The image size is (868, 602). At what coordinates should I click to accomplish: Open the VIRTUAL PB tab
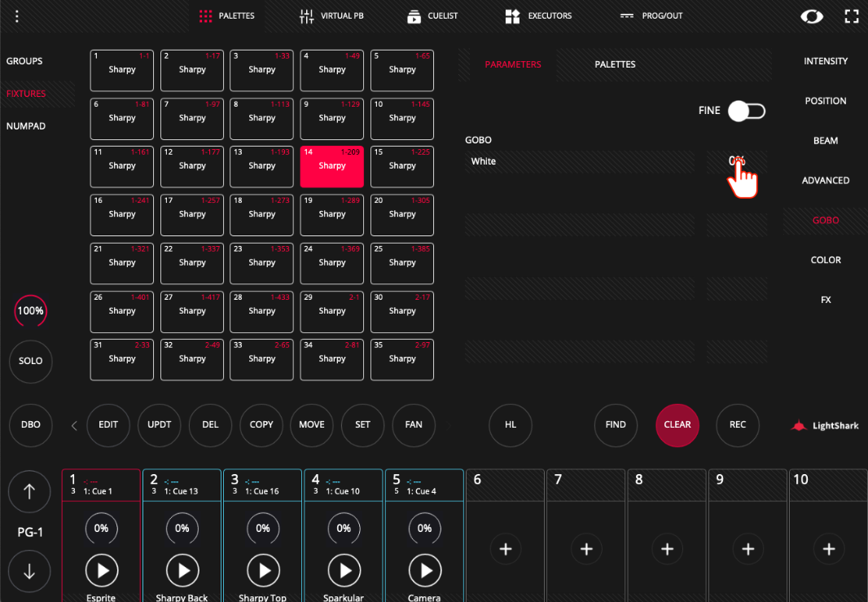[x=331, y=16]
